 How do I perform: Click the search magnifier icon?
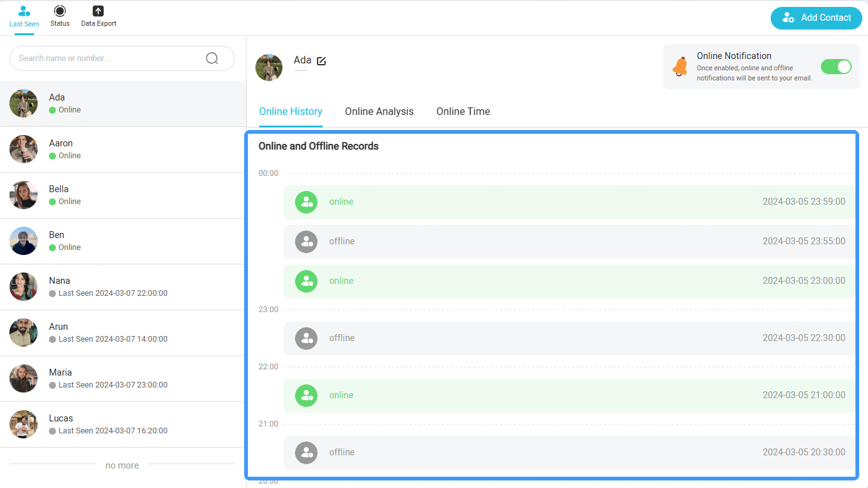pos(212,58)
